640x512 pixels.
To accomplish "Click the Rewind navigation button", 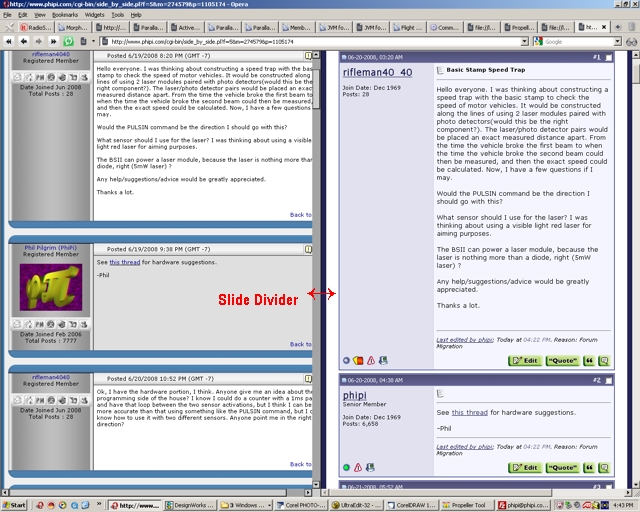I will (9, 42).
